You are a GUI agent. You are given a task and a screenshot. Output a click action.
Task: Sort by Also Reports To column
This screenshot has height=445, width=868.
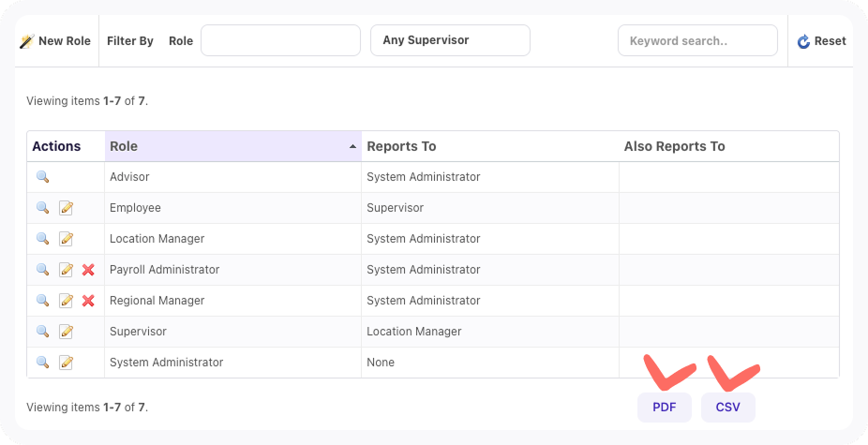click(674, 146)
